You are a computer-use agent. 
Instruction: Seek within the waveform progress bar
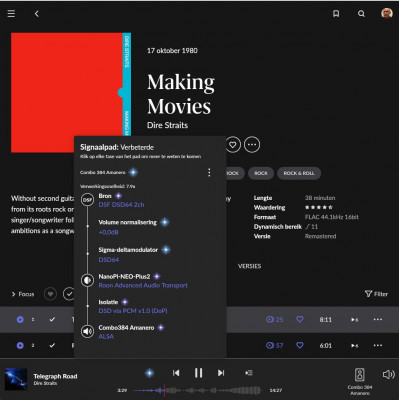pyautogui.click(x=197, y=390)
